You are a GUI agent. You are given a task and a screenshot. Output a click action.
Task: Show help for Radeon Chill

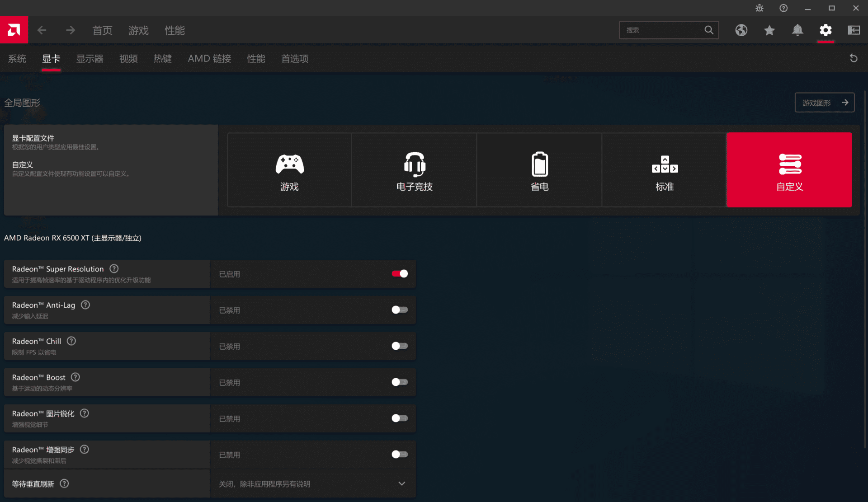(x=71, y=341)
